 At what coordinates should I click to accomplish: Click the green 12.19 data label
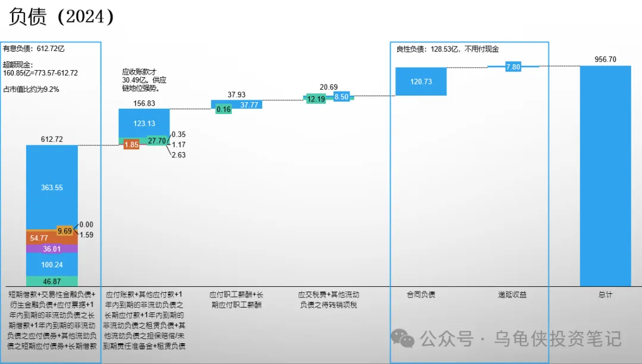click(x=316, y=99)
